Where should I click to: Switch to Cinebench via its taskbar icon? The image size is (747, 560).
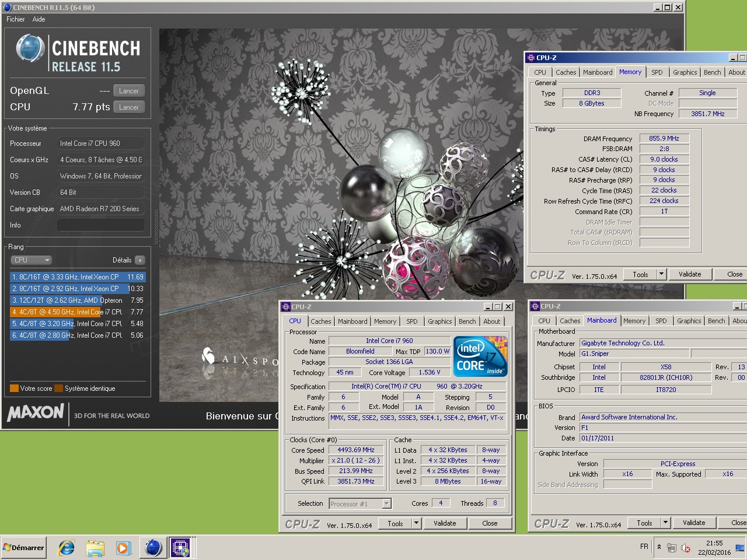[x=153, y=548]
